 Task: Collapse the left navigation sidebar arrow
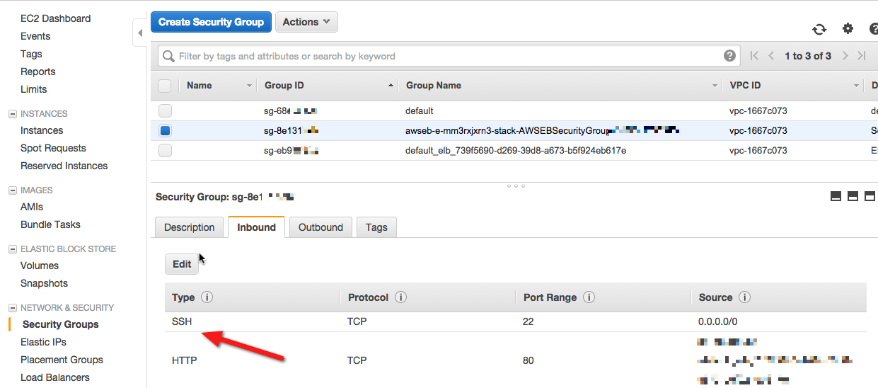(140, 33)
